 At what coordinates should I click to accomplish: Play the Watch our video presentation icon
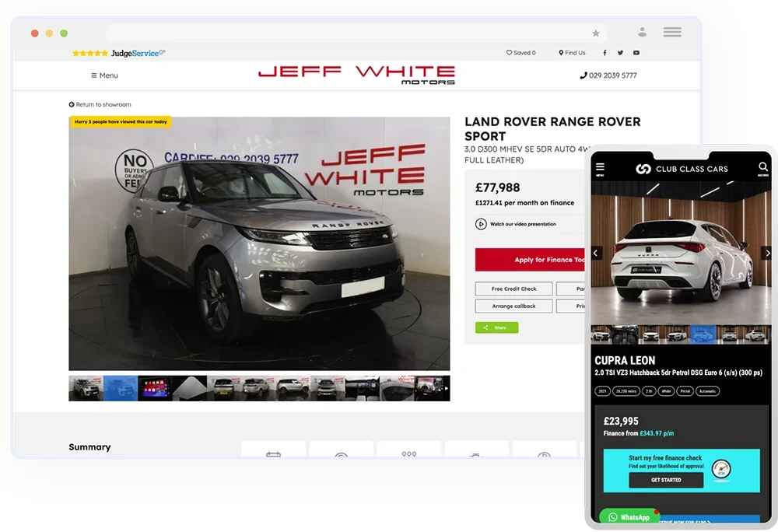(481, 224)
